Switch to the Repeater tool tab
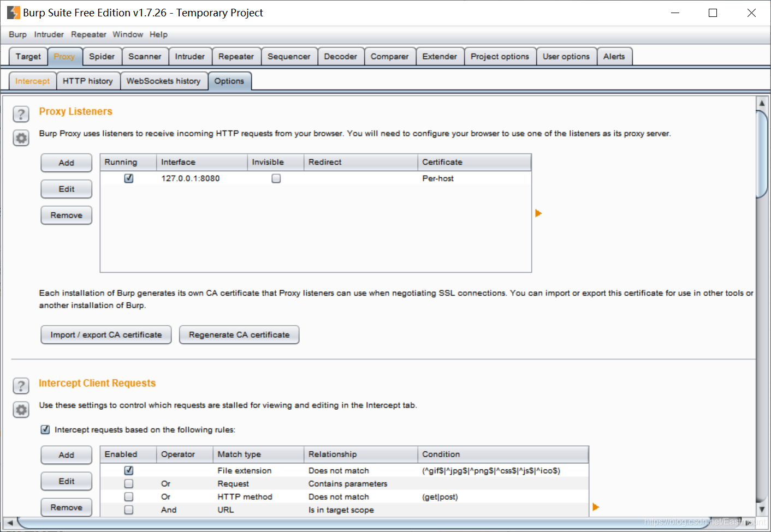The image size is (771, 532). 236,56
